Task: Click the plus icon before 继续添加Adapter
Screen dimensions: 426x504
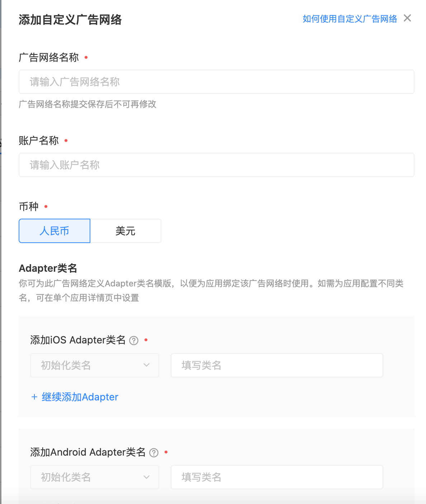Action: (34, 397)
